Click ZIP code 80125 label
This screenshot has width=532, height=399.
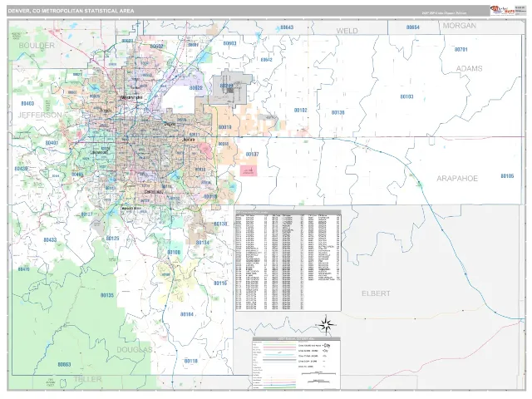[112, 239]
